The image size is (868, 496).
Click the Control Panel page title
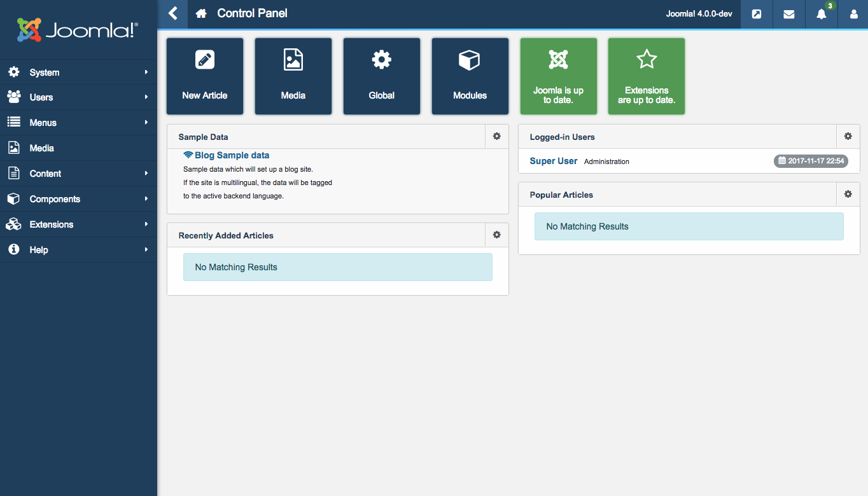252,13
